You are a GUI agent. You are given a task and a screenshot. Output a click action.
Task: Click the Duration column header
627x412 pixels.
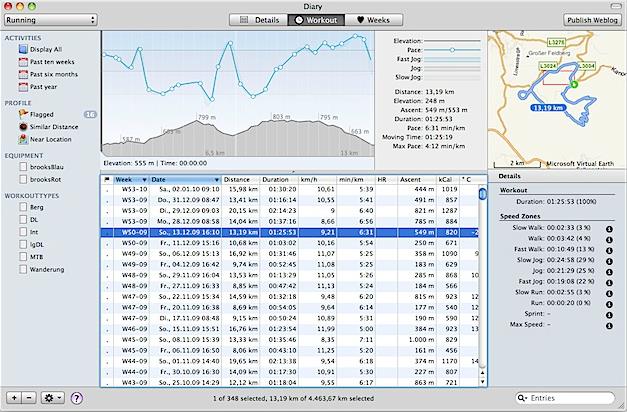tap(279, 180)
